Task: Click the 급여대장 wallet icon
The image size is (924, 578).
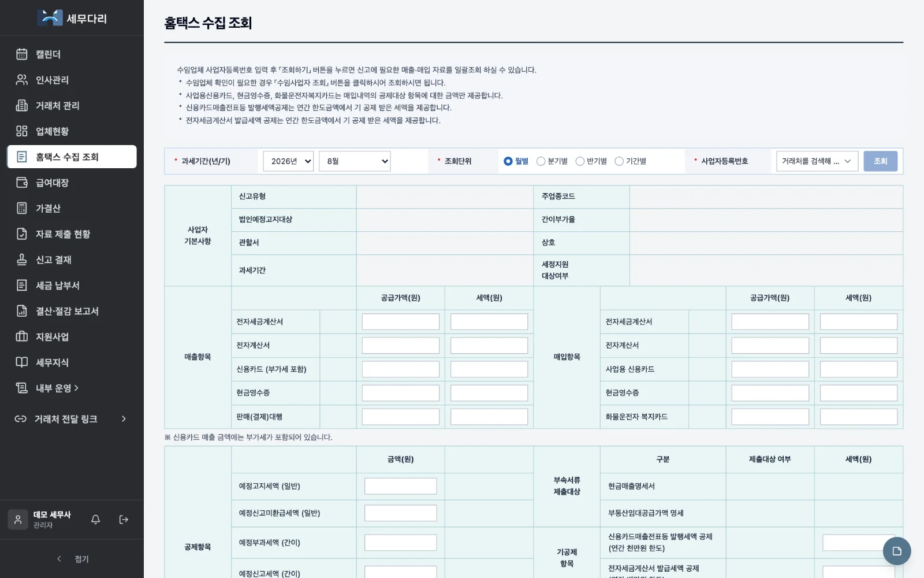Action: 22,183
